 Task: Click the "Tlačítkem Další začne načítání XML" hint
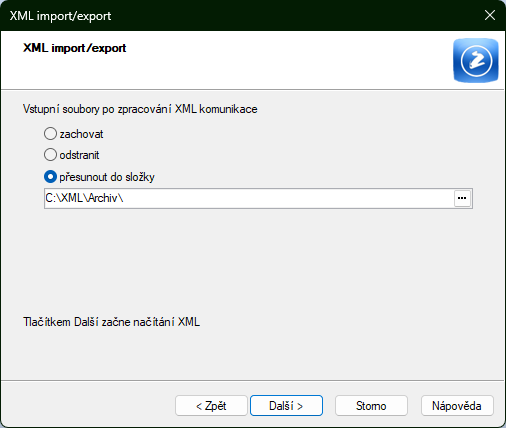pyautogui.click(x=112, y=322)
